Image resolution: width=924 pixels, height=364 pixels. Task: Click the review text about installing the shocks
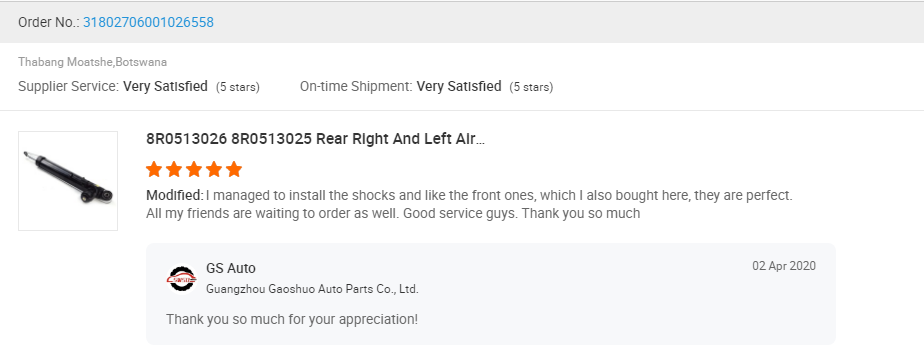470,204
